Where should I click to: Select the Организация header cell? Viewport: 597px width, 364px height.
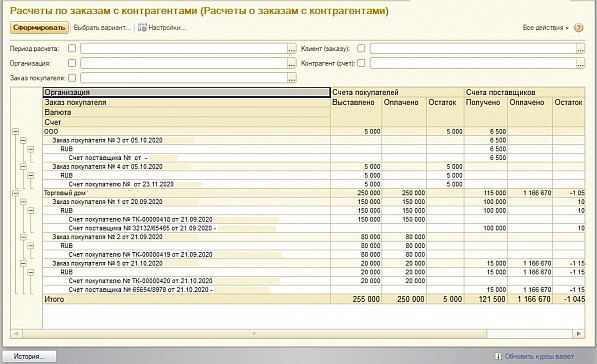[x=187, y=92]
